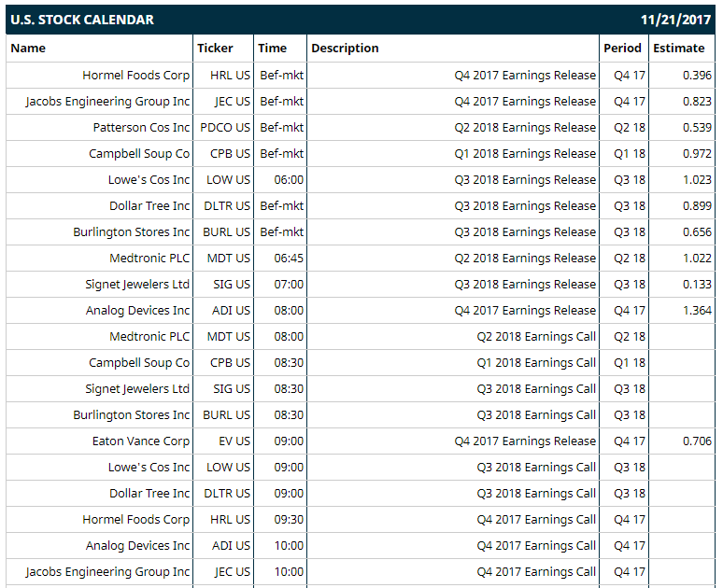The width and height of the screenshot is (723, 588).
Task: Click Dollar Tree Inc in the 09:00 row
Action: point(149,494)
